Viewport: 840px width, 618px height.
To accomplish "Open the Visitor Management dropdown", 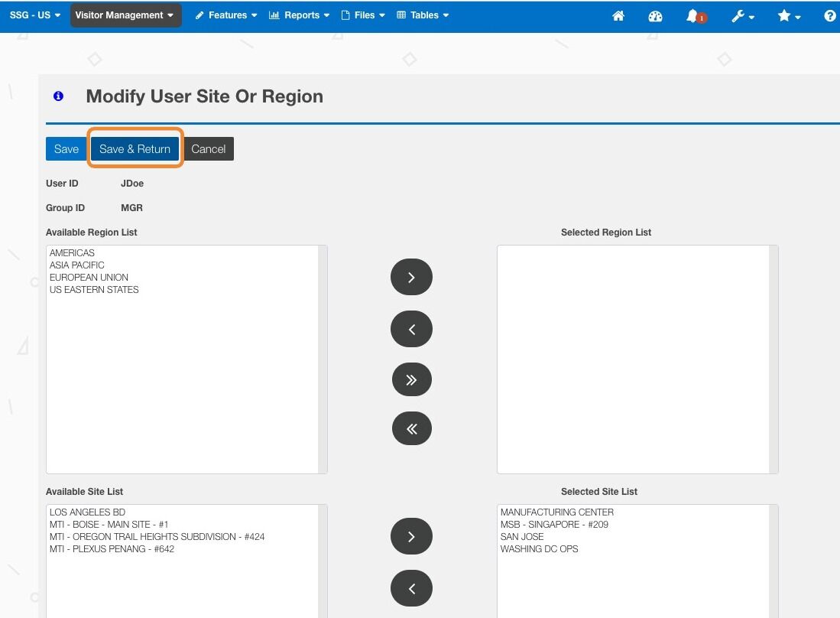I will pos(125,15).
